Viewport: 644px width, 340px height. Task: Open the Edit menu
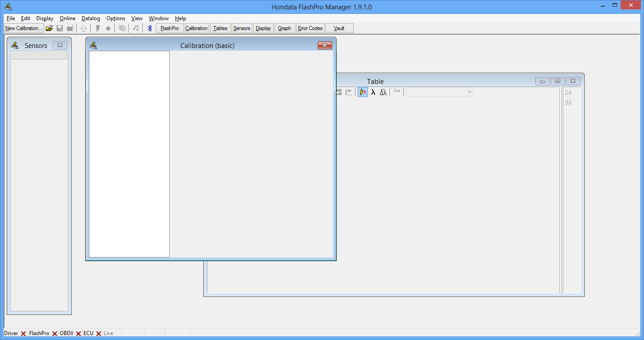pyautogui.click(x=26, y=18)
